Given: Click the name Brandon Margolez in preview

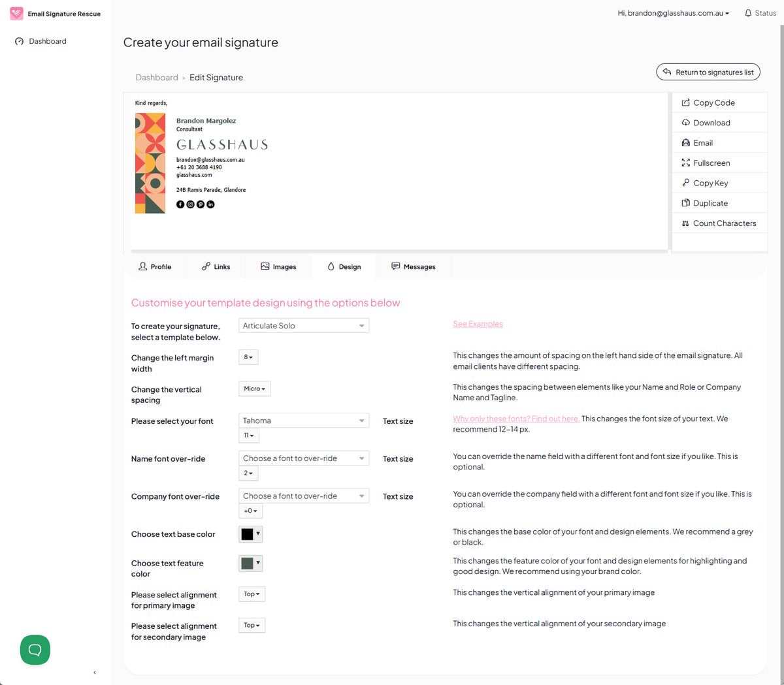Looking at the screenshot, I should pos(206,121).
